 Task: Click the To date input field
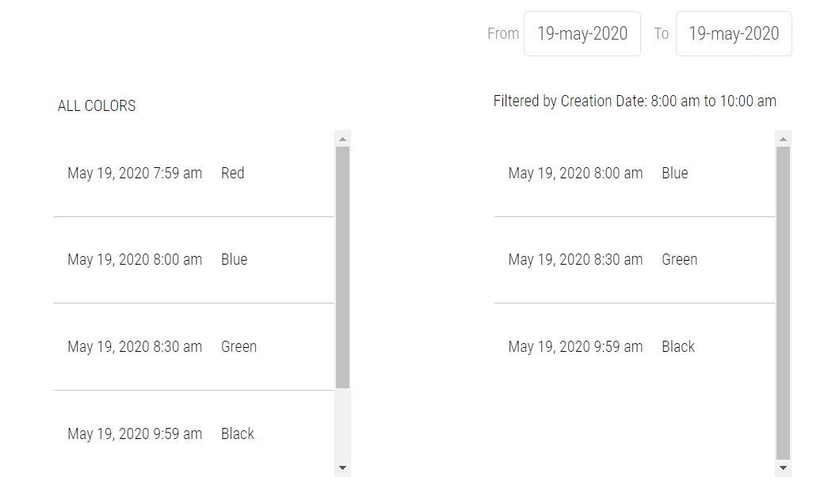coord(734,33)
